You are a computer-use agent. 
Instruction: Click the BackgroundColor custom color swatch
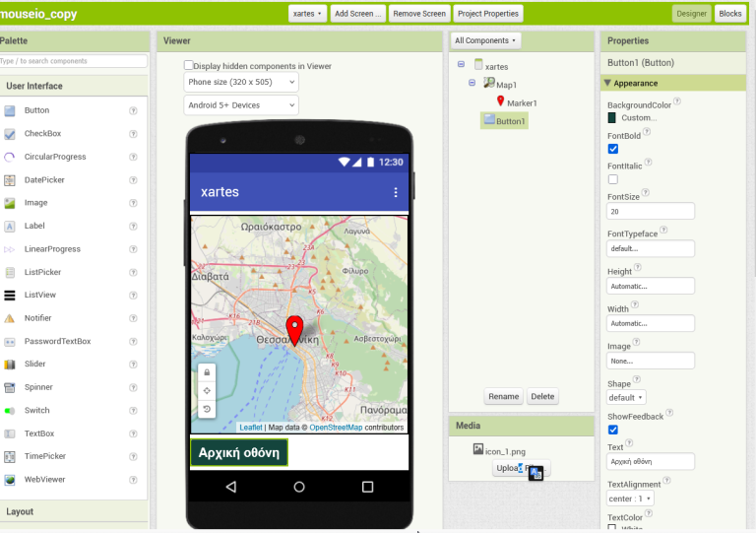[613, 118]
